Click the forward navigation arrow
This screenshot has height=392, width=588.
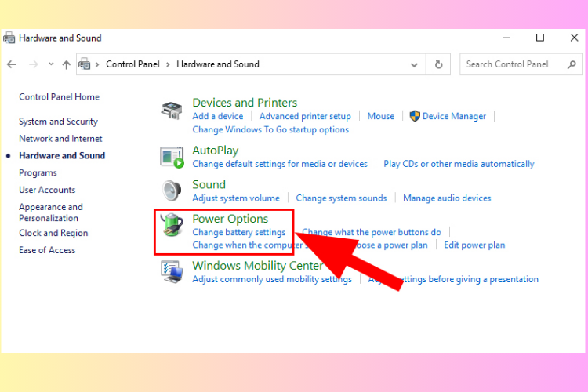point(34,64)
